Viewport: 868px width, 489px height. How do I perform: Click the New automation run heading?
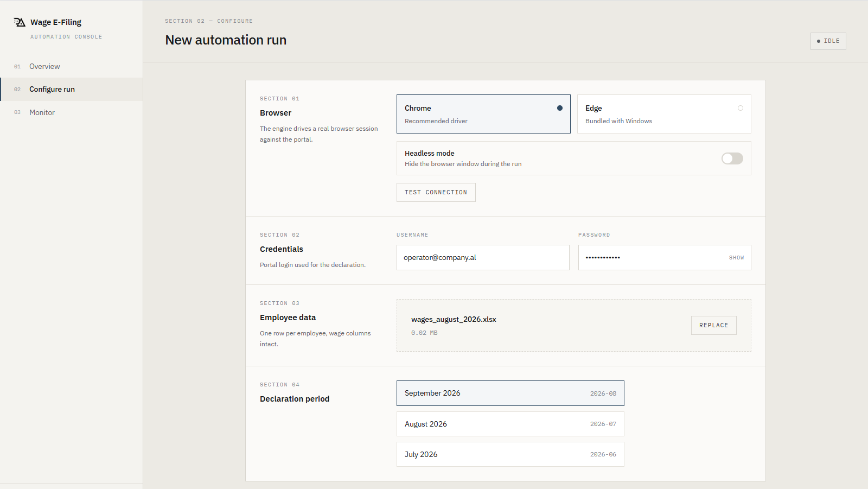(226, 40)
